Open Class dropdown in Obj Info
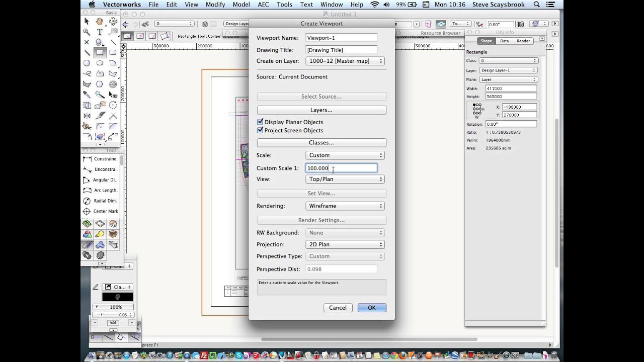 508,61
